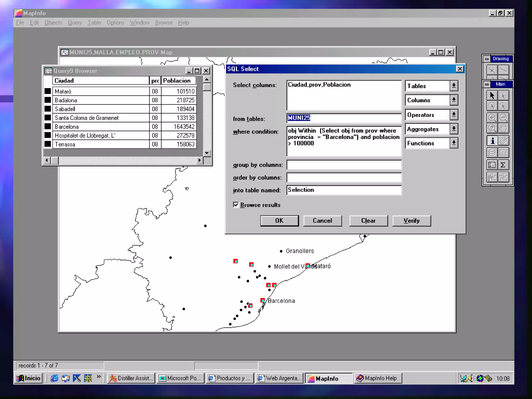This screenshot has width=532, height=399.
Task: Select the arrow Select tool
Action: [x=492, y=96]
